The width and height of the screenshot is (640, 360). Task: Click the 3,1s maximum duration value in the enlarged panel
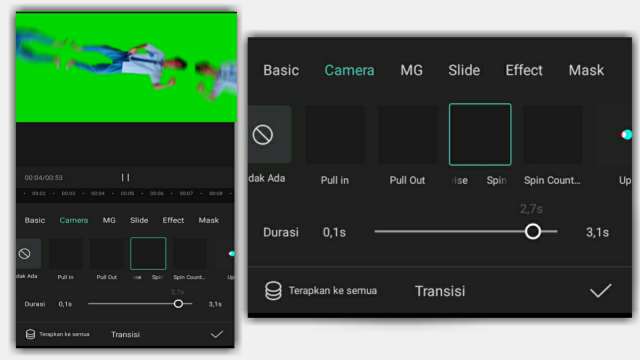pyautogui.click(x=597, y=232)
